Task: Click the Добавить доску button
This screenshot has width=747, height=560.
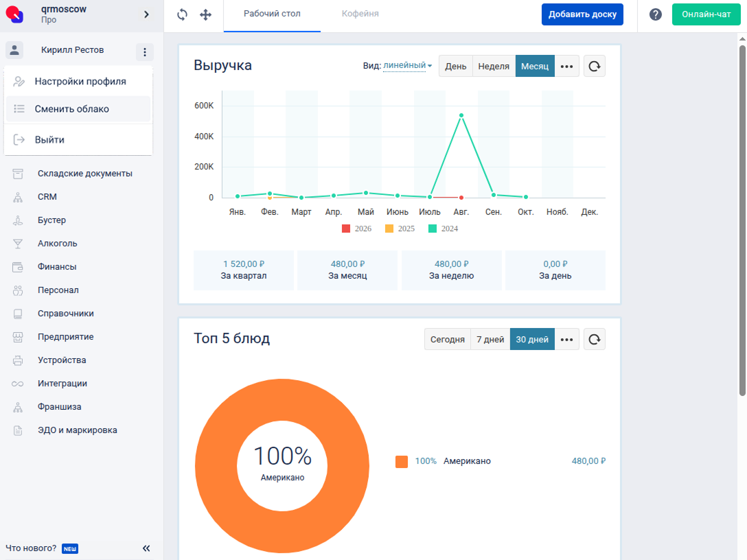Action: [x=582, y=14]
